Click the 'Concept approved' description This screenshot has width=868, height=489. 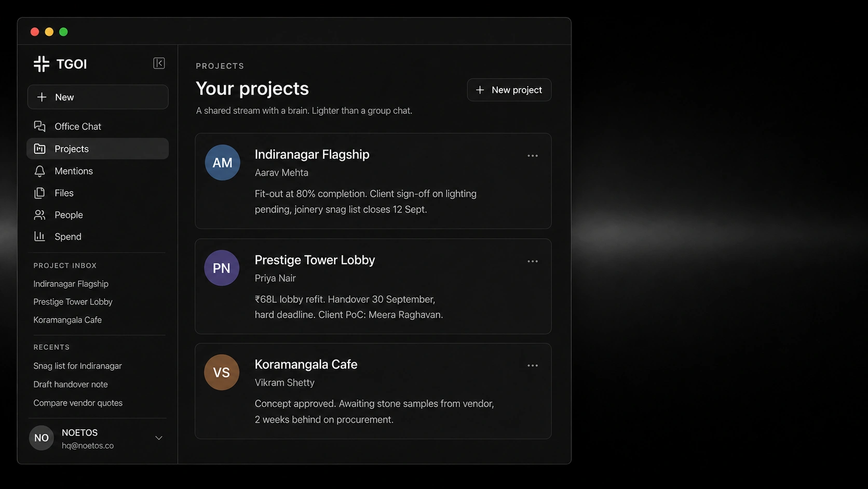374,412
